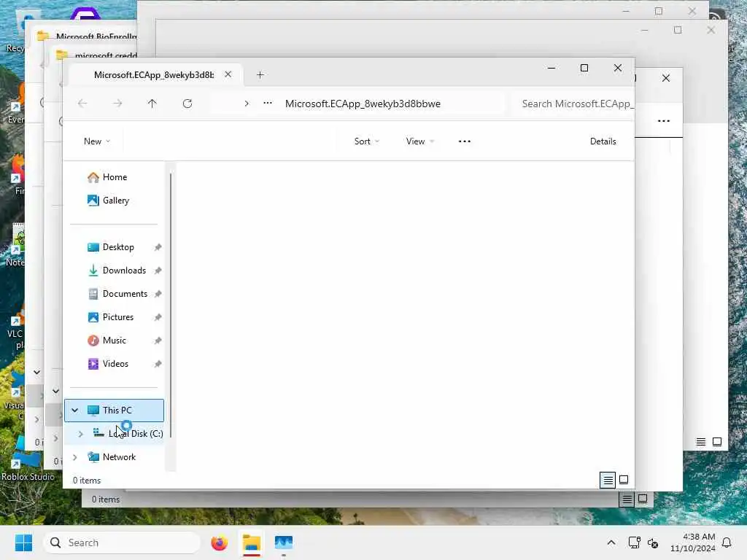Expand the address bar path chevron
The image size is (747, 560).
[247, 104]
